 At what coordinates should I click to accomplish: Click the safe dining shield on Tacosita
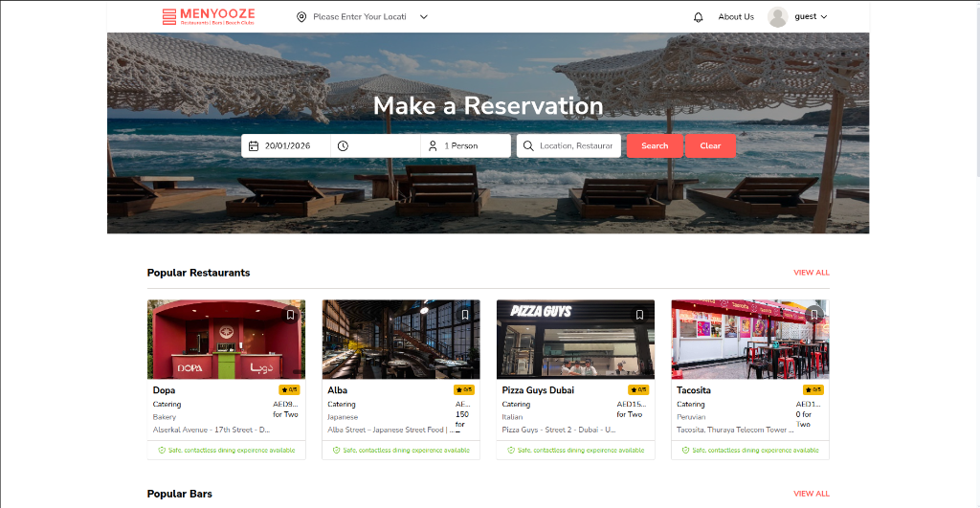[685, 450]
